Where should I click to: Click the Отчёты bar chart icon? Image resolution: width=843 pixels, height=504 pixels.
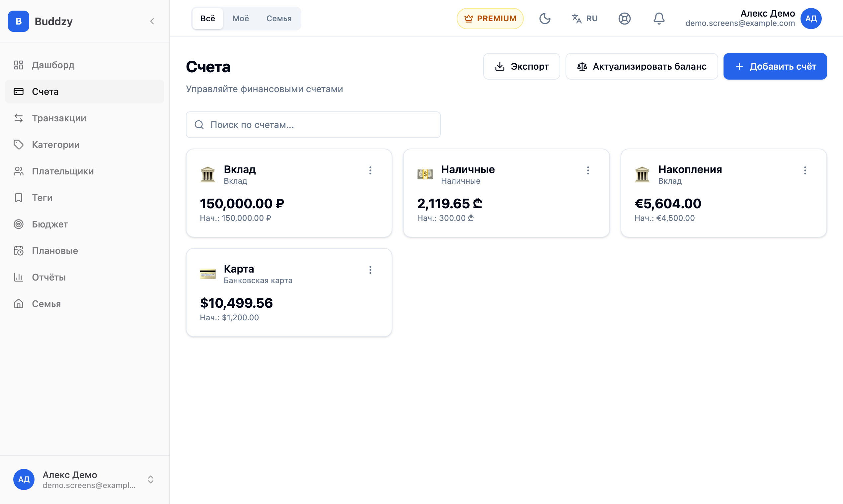[x=18, y=277]
